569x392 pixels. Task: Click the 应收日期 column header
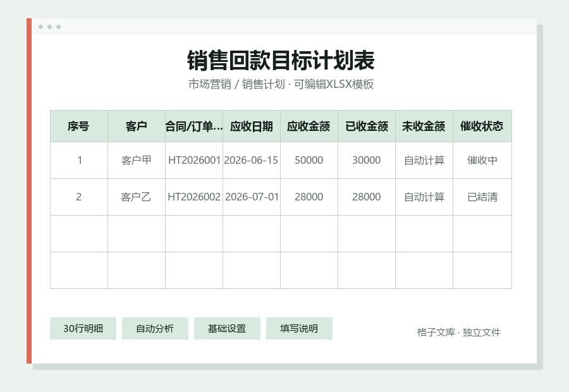[x=252, y=126]
